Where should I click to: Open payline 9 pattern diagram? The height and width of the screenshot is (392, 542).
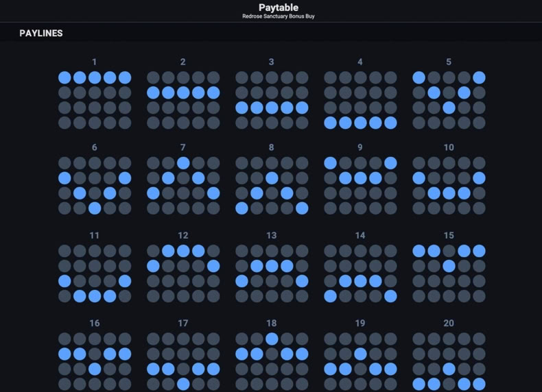point(360,186)
